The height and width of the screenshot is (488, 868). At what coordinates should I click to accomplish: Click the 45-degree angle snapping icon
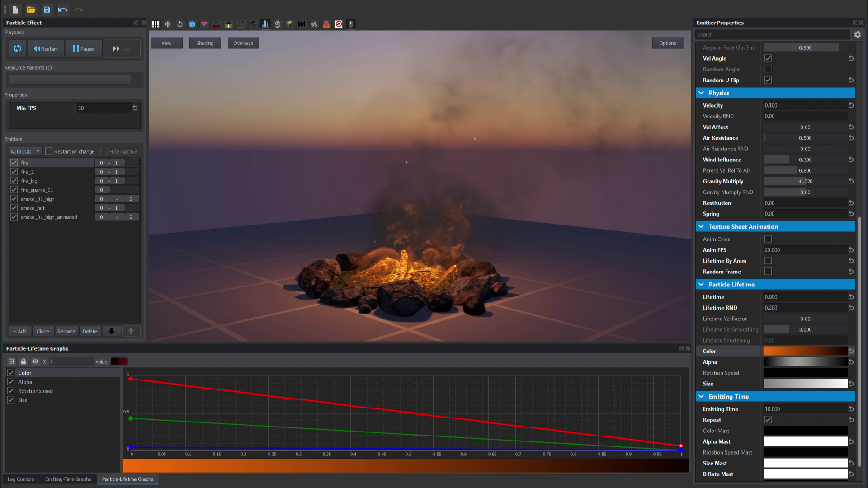[253, 24]
